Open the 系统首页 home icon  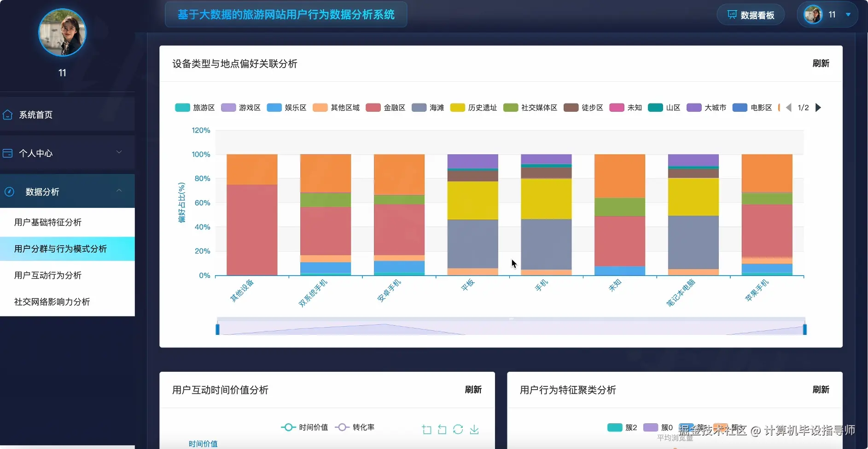click(7, 115)
